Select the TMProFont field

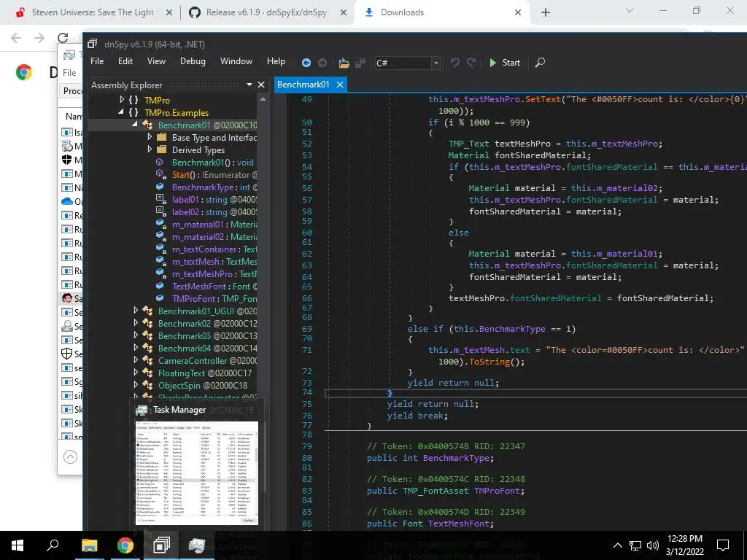click(x=214, y=298)
